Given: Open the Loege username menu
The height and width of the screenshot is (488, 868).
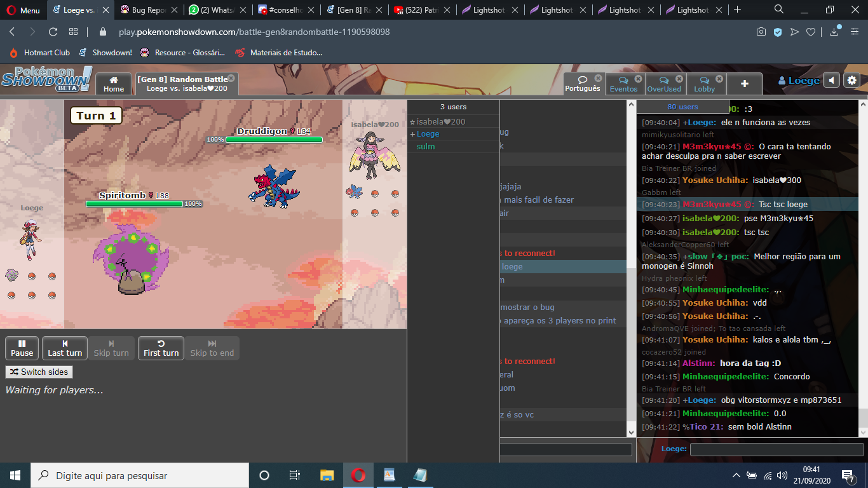Looking at the screenshot, I should 799,81.
